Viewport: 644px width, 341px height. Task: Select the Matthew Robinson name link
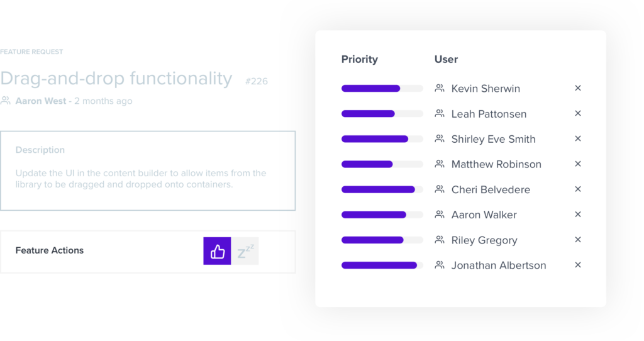pyautogui.click(x=496, y=164)
